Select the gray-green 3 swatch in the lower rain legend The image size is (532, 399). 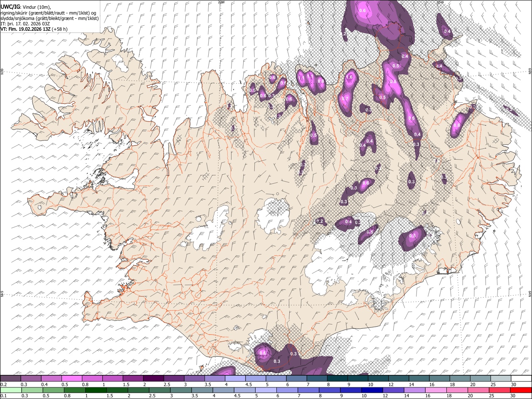[x=181, y=390]
